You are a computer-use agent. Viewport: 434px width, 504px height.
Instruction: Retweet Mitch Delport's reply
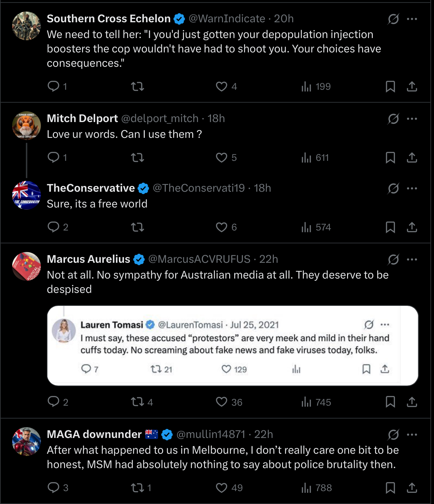pos(138,157)
